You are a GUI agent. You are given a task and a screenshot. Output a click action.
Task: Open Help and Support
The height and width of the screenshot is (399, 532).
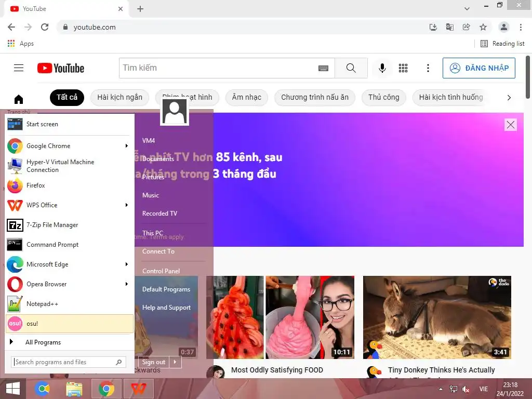point(166,308)
